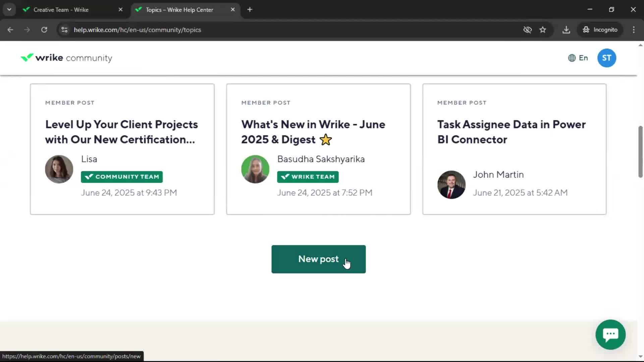Click MEMBER POST label on John Martin's card
The width and height of the screenshot is (644, 362).
click(x=462, y=103)
